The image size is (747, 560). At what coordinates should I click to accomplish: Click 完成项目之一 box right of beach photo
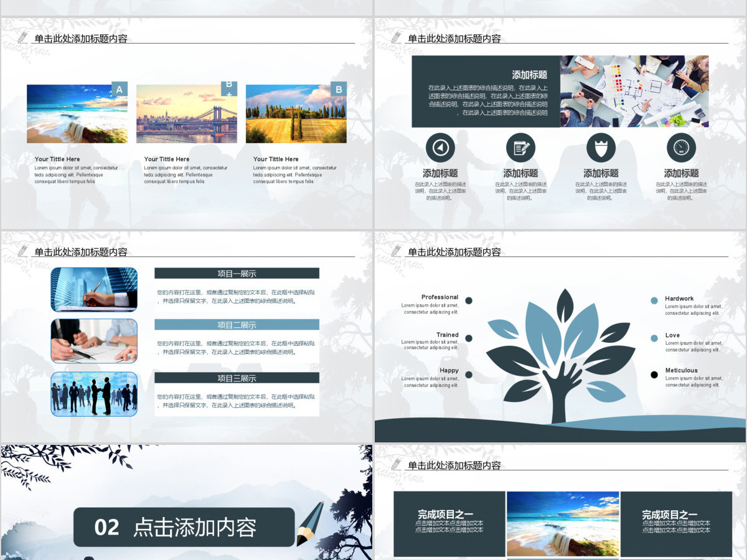(x=677, y=524)
